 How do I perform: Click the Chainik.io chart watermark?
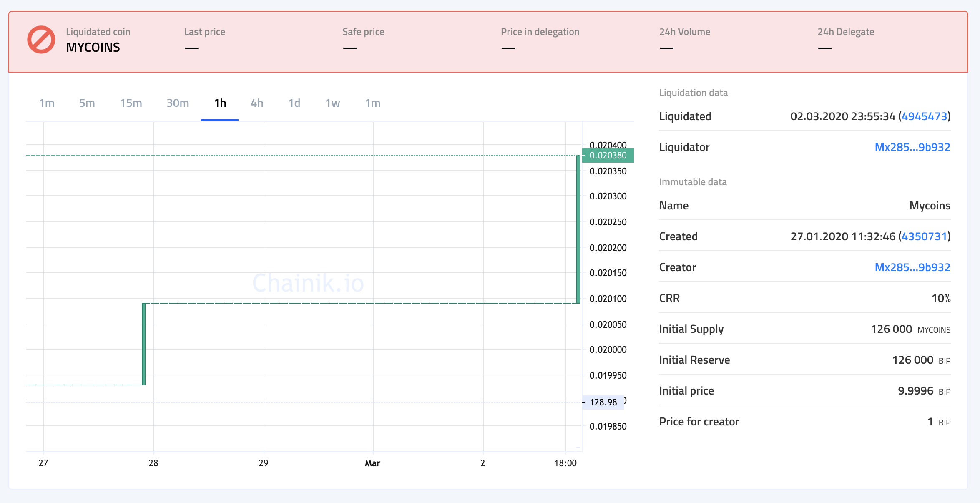click(x=308, y=283)
